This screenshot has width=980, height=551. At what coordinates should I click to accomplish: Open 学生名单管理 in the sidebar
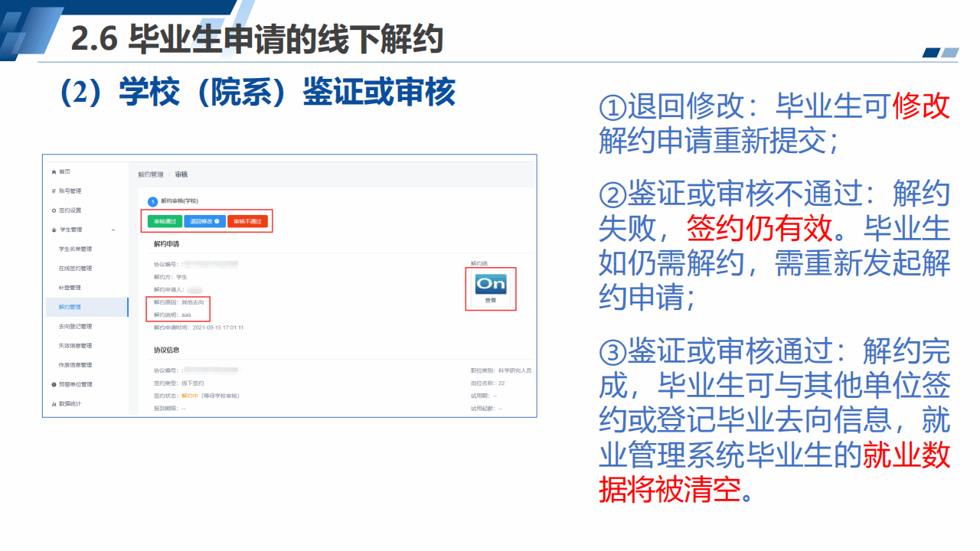coord(75,249)
